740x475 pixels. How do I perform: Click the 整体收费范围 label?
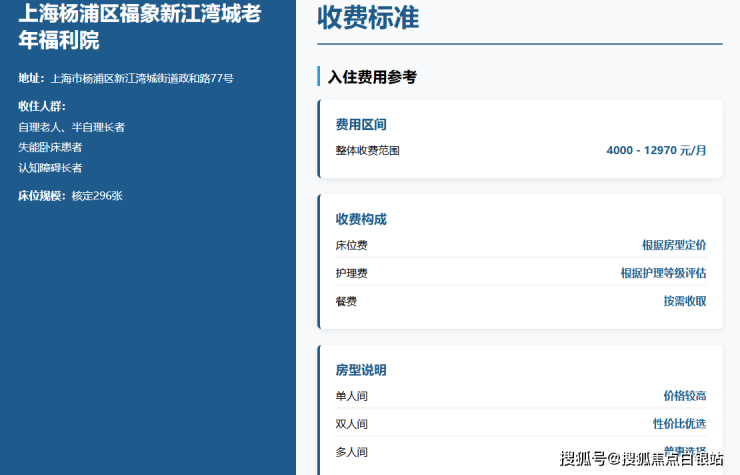(x=368, y=151)
